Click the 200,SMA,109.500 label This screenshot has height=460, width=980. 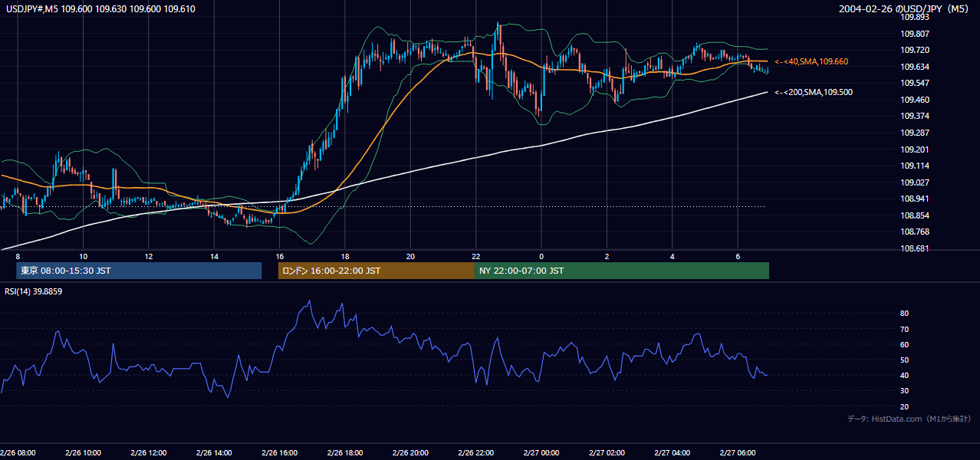[x=814, y=92]
